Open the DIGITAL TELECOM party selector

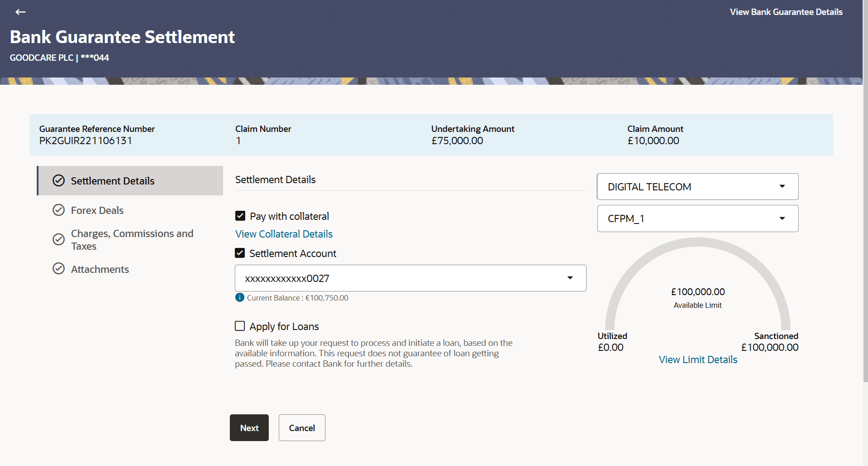tap(697, 186)
